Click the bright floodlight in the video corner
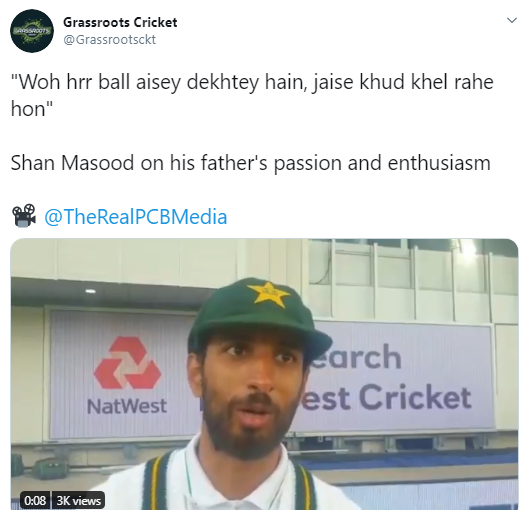This screenshot has height=510, width=527. pos(469,248)
